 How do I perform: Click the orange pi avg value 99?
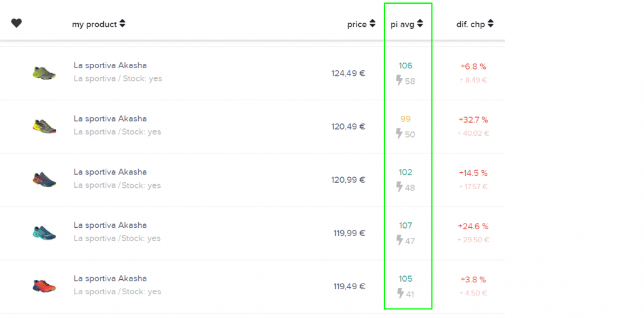(405, 119)
